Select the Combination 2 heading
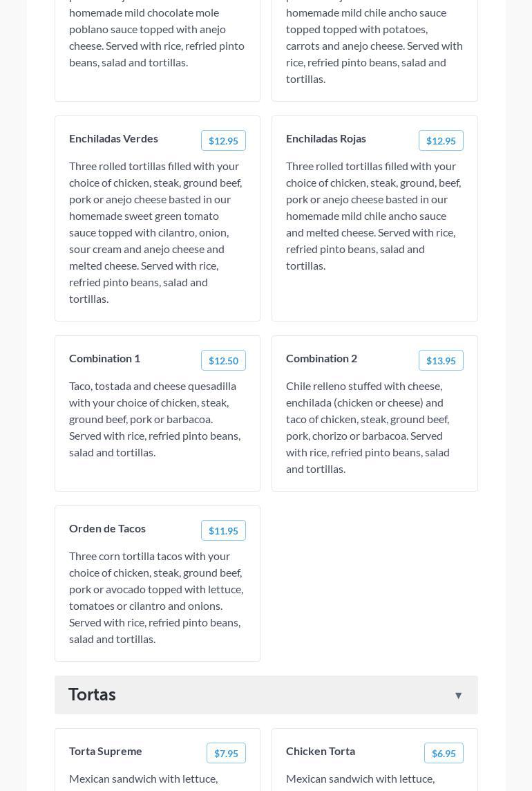Image resolution: width=532 pixels, height=791 pixels. click(x=321, y=359)
